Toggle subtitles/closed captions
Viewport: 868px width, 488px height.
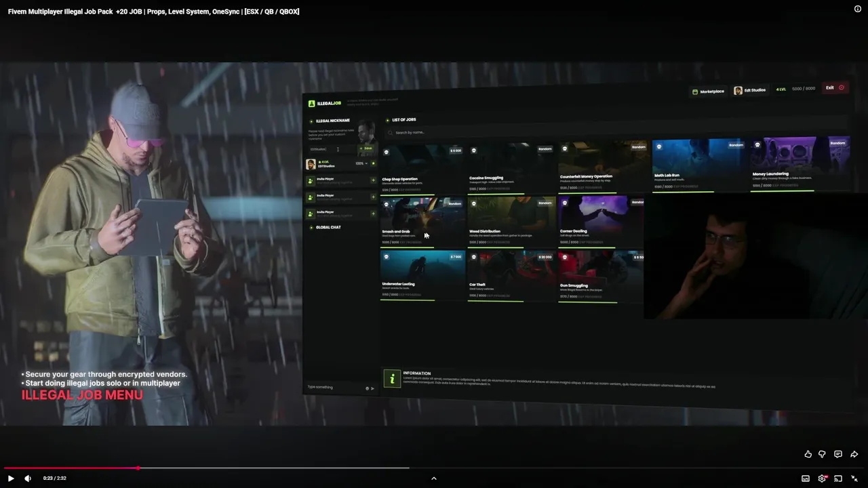tap(806, 479)
